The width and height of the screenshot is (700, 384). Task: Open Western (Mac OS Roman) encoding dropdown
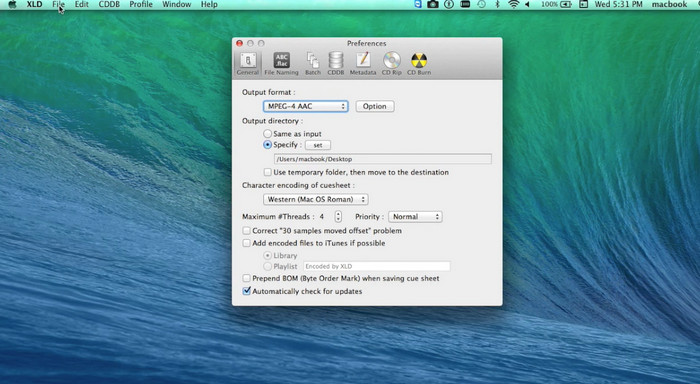[x=316, y=199]
